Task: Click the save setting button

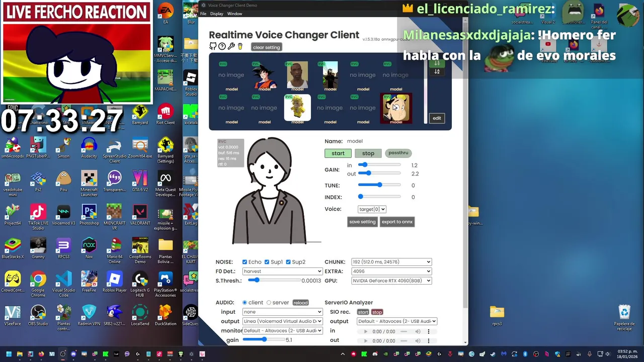Action: coord(362,222)
